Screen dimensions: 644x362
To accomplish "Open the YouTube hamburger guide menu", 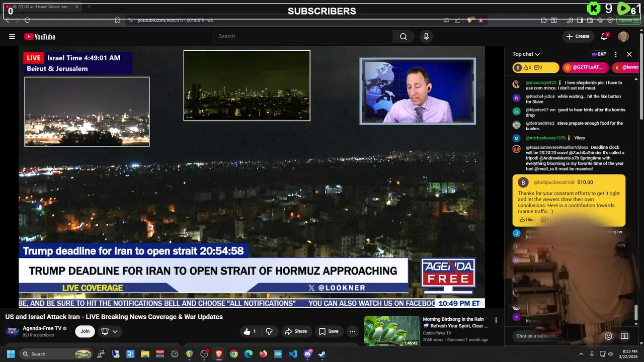I will point(12,36).
